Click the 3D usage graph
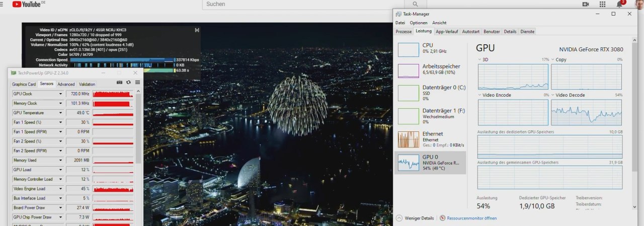This screenshot has height=226, width=644. click(x=513, y=77)
